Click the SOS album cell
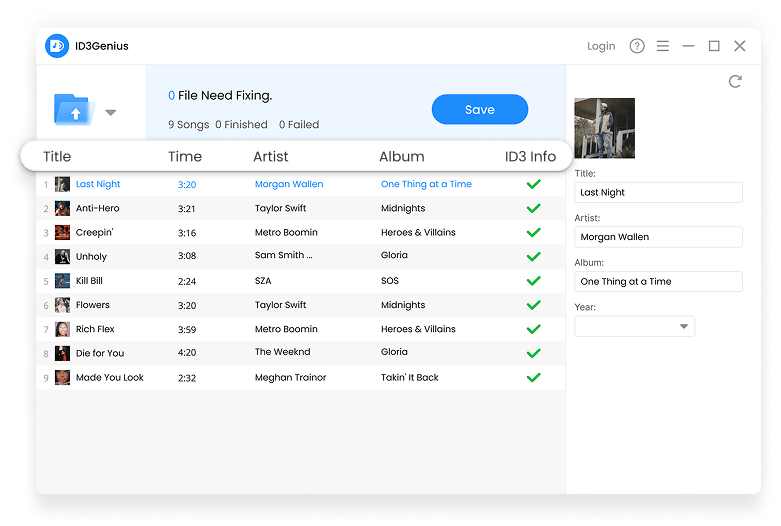 pyautogui.click(x=390, y=281)
